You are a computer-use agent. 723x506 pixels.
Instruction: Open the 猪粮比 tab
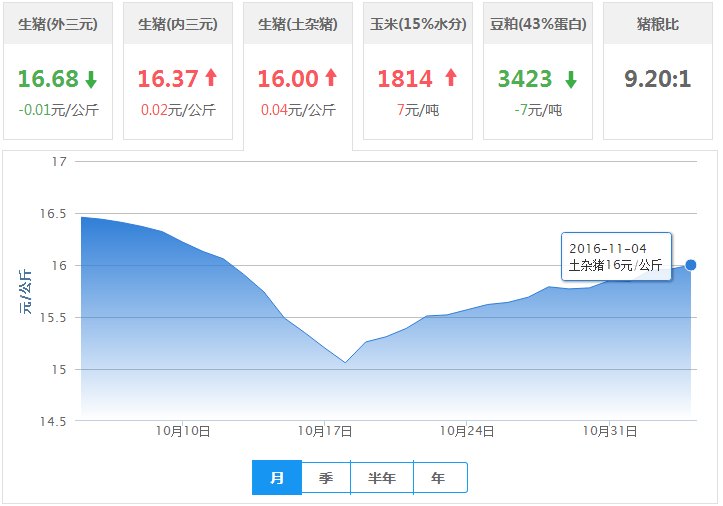[x=658, y=24]
